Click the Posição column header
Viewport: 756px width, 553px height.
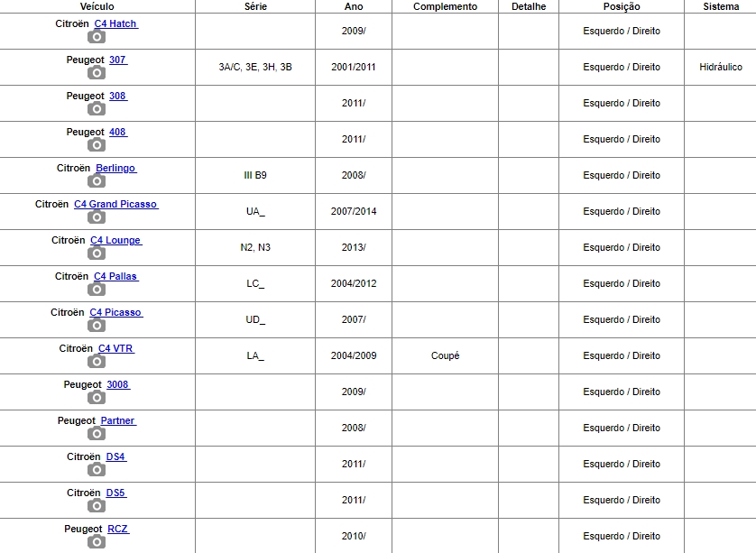click(622, 6)
